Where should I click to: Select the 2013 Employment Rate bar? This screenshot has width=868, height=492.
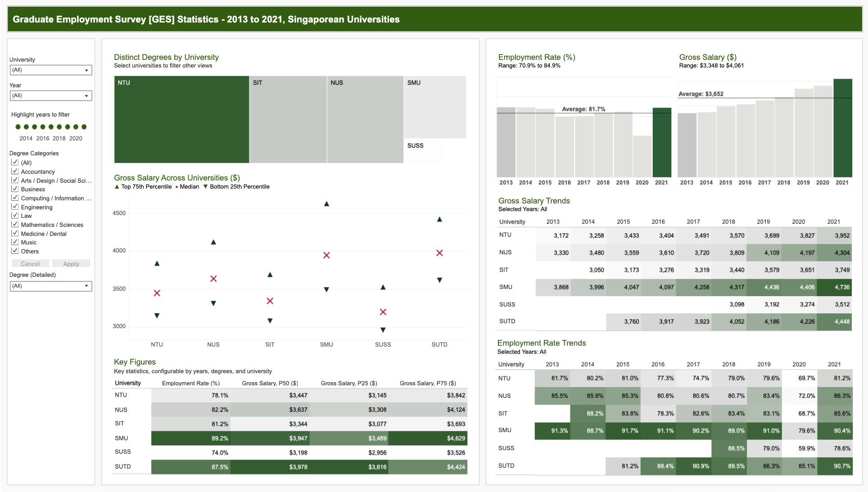pos(506,142)
